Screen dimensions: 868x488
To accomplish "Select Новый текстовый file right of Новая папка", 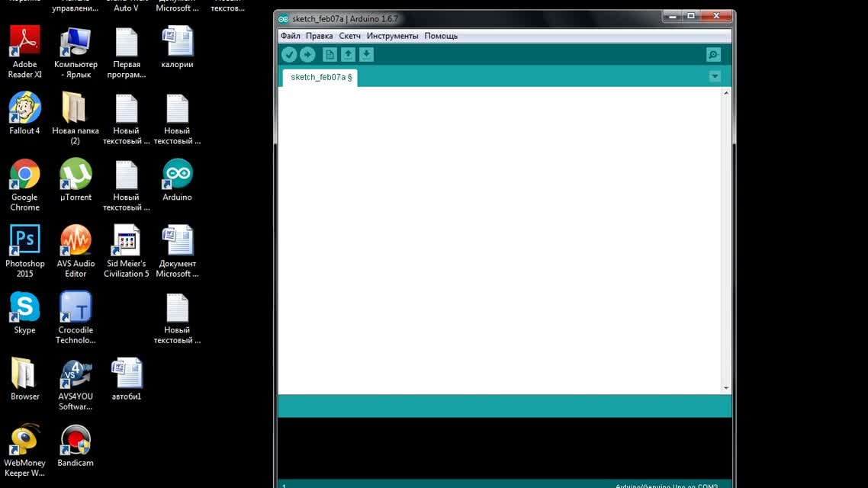I will click(x=126, y=118).
